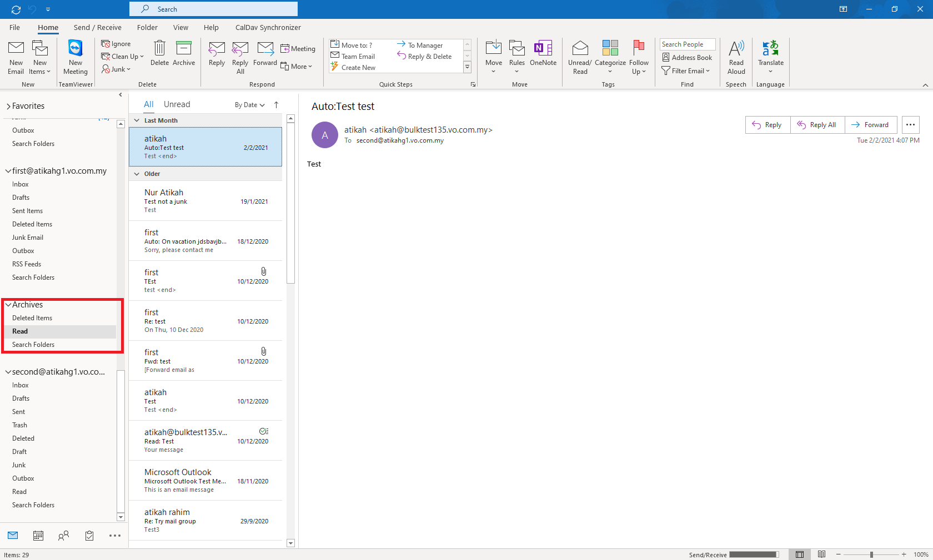The image size is (933, 560).
Task: Open the Send / Receive tab
Action: pyautogui.click(x=97, y=28)
